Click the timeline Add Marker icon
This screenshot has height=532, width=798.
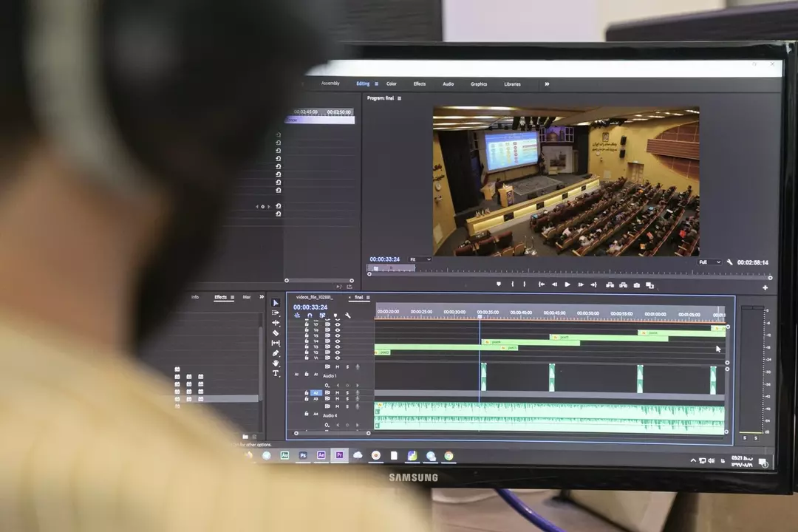click(335, 316)
